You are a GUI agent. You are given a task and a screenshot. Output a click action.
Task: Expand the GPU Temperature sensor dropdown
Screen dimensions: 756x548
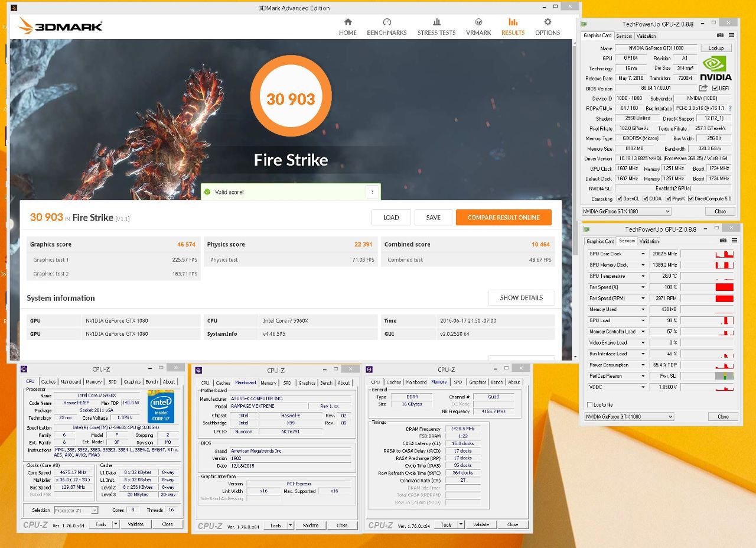[x=643, y=276]
